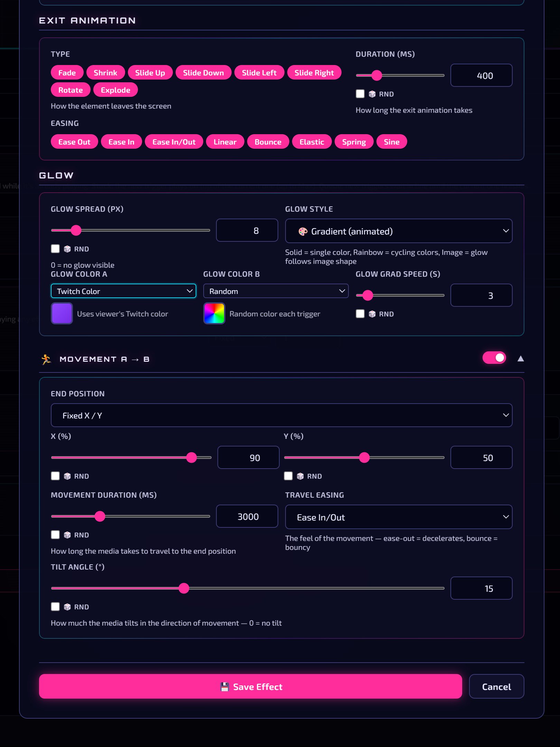Set easing to Bounce
The width and height of the screenshot is (560, 747).
click(268, 142)
